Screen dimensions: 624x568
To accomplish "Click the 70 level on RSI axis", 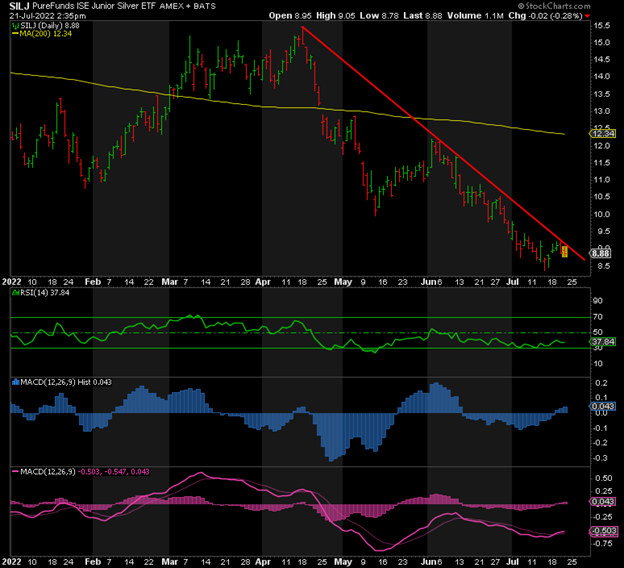I will (598, 317).
